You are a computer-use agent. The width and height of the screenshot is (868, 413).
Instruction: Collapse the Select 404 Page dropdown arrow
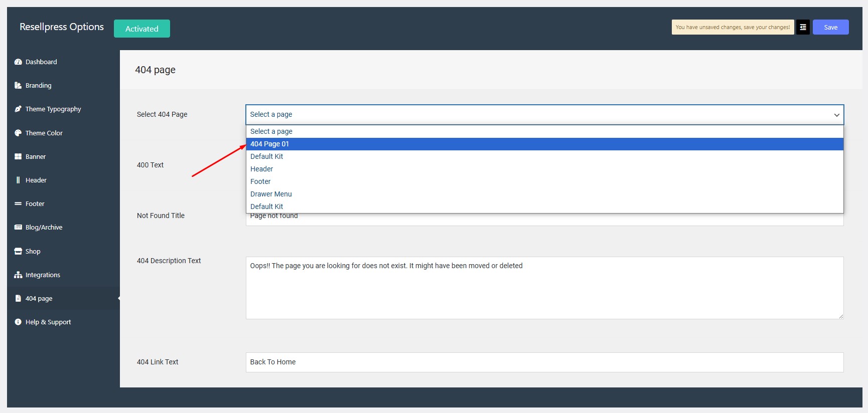coord(836,115)
